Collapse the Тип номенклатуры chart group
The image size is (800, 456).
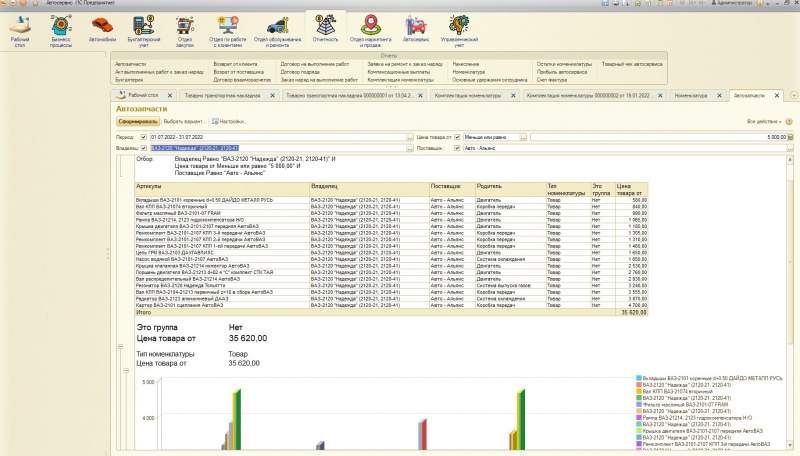[x=126, y=371]
